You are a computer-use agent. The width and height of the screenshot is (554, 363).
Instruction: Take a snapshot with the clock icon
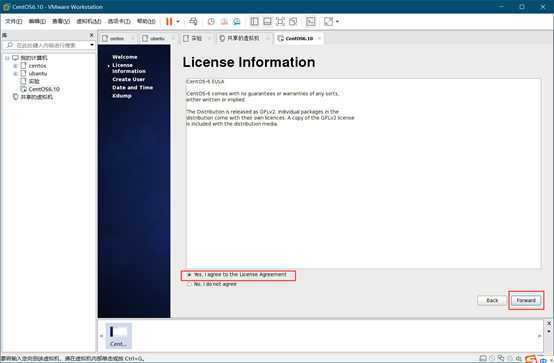211,22
